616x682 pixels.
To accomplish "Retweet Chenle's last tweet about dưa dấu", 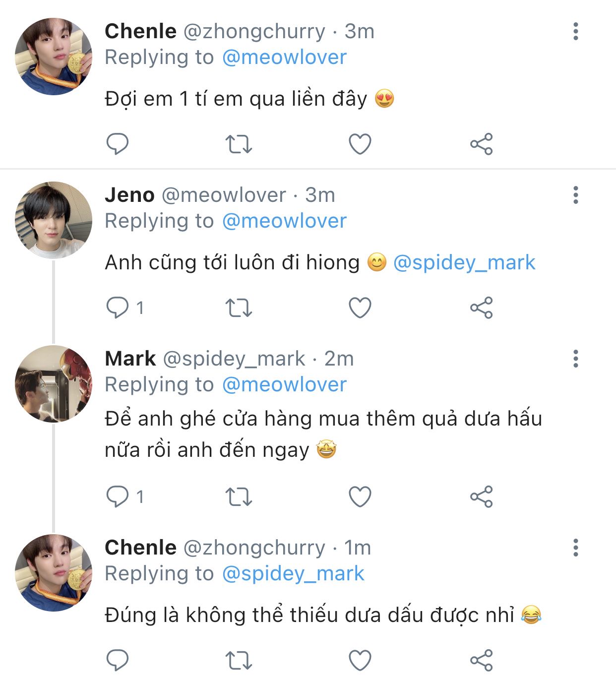I will pyautogui.click(x=239, y=660).
